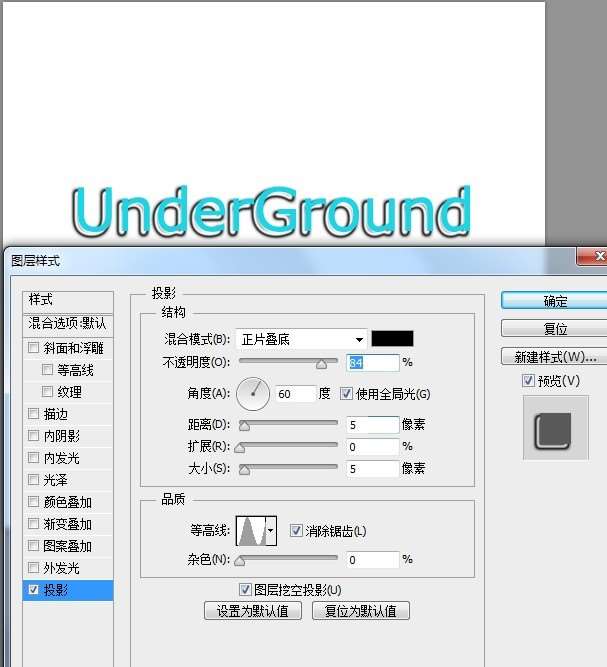Click the black shadow color swatch
Image resolution: width=607 pixels, height=667 pixels.
392,339
